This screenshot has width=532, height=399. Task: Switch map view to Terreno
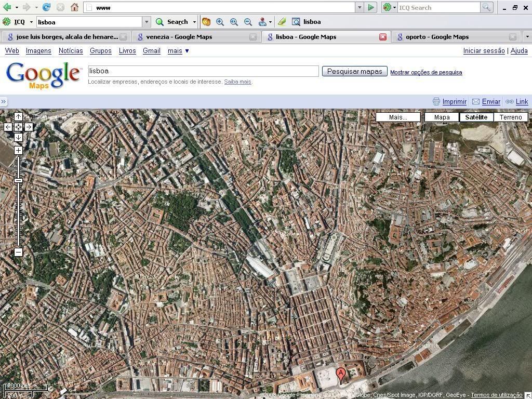pyautogui.click(x=510, y=117)
